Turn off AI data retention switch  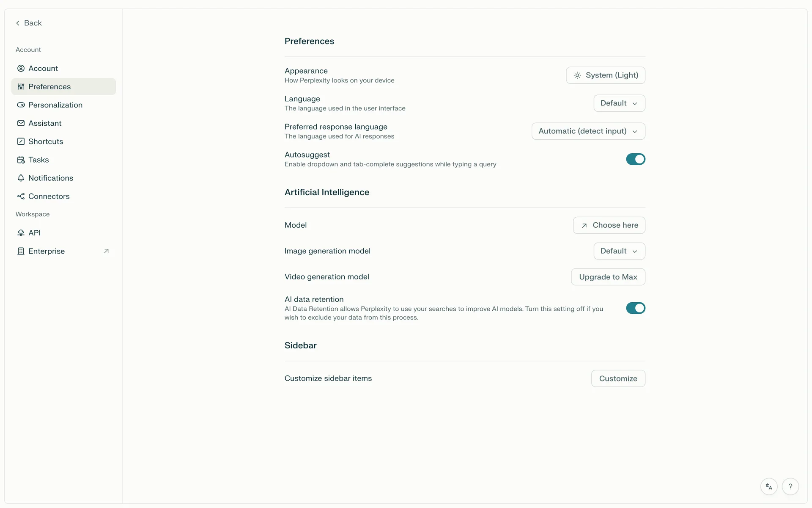pyautogui.click(x=635, y=308)
